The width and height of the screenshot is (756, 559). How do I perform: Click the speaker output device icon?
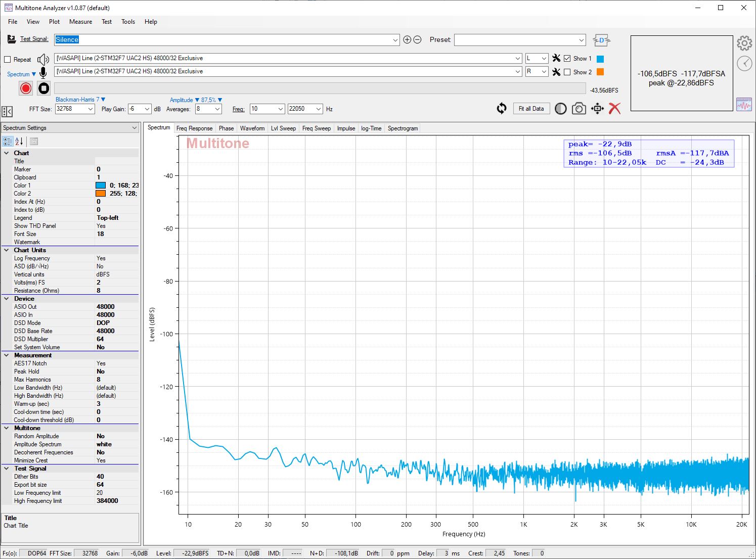43,59
